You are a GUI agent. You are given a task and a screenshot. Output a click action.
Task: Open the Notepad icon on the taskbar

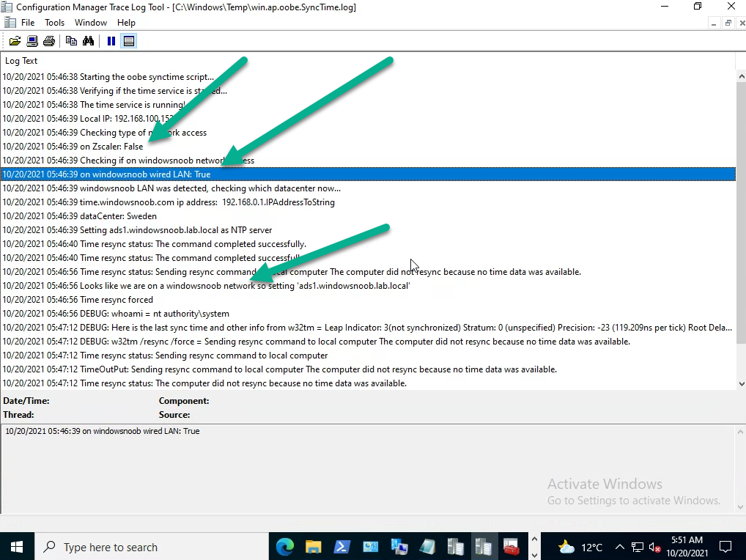(x=427, y=547)
